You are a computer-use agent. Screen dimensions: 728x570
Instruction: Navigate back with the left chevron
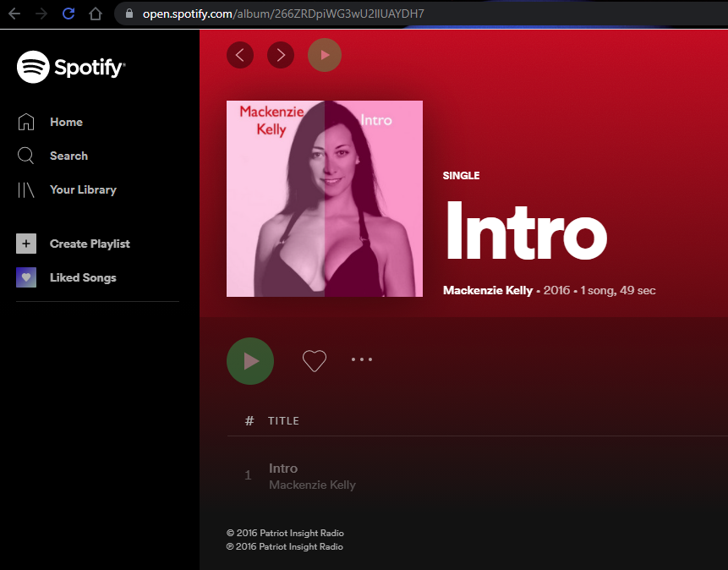(x=239, y=55)
